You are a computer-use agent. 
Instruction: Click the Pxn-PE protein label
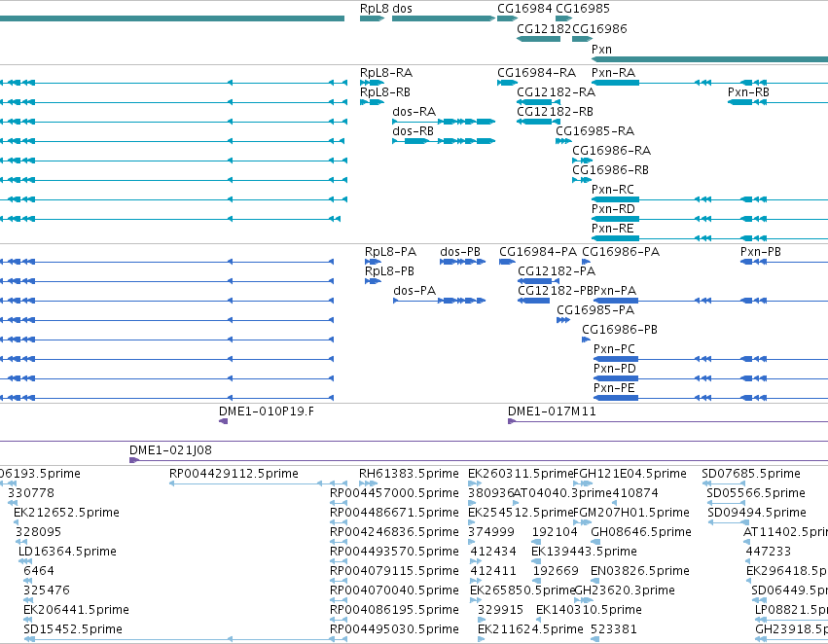coord(614,389)
